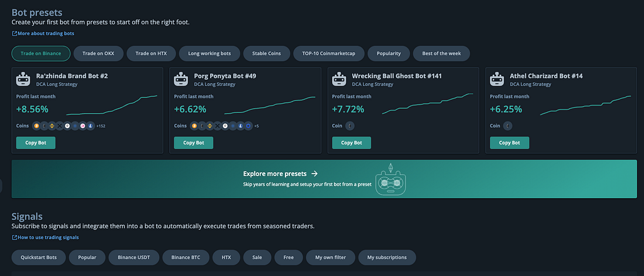The image size is (644, 276).
Task: Show My subscriptions signals
Action: [387, 258]
